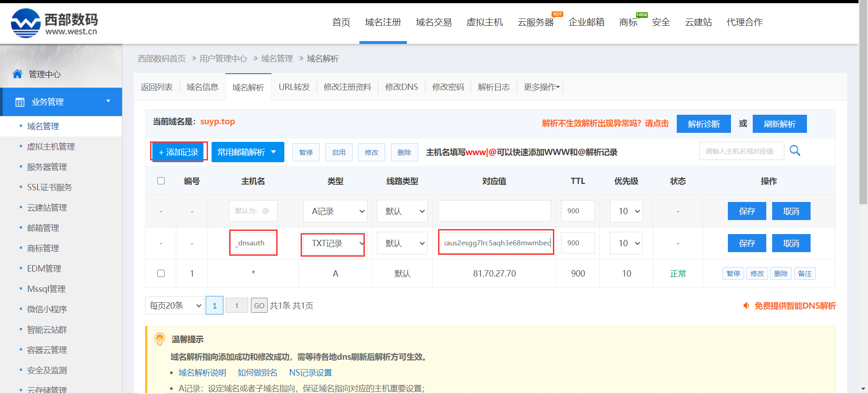868x394 pixels.
Task: Click the speaker icon beside 免费提供智能DNS解析
Action: point(746,306)
